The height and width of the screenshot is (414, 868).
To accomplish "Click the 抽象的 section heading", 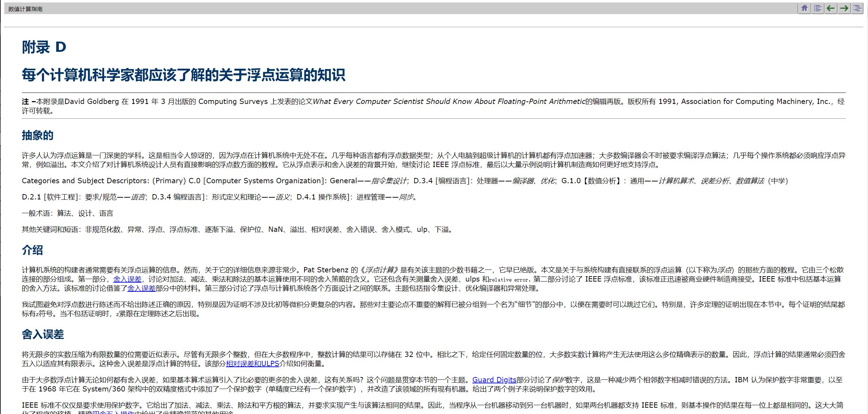I will [37, 135].
